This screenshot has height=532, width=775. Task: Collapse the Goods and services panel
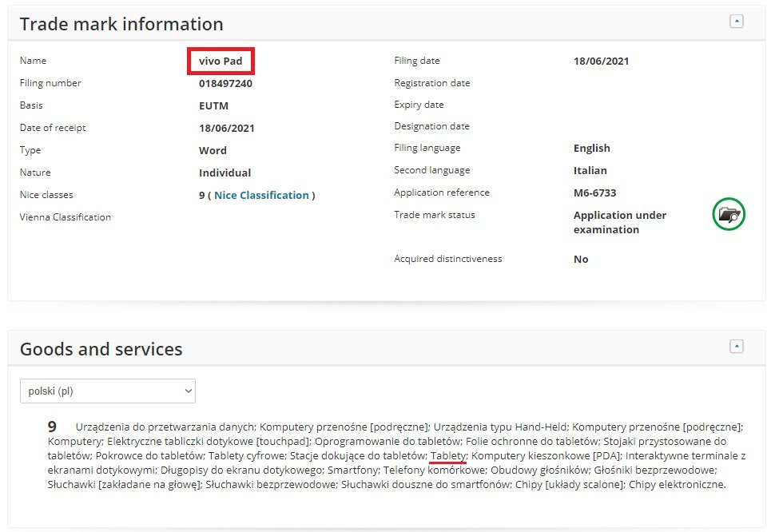tap(737, 346)
